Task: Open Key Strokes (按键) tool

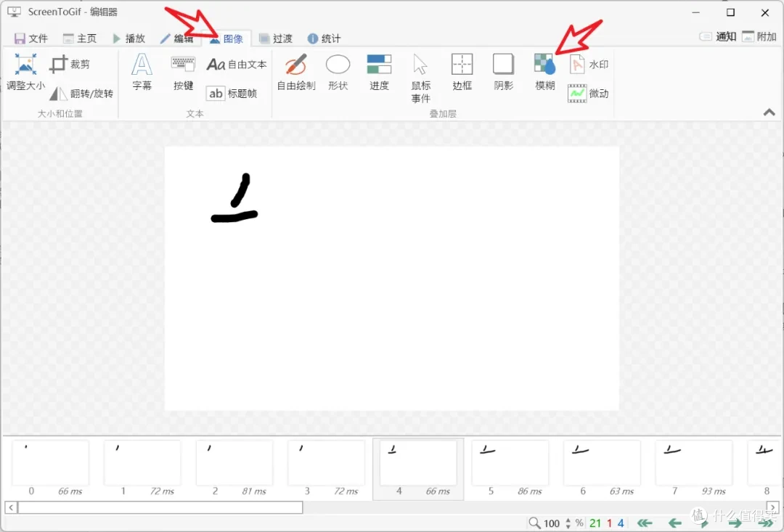Action: pyautogui.click(x=184, y=73)
